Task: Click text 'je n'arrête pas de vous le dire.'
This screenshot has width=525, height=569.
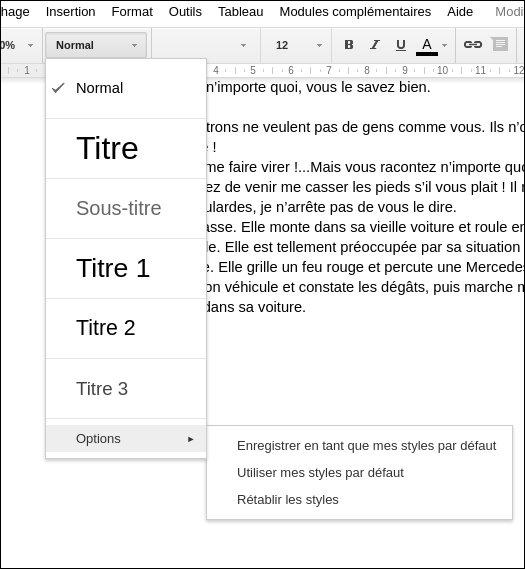Action: (x=358, y=207)
